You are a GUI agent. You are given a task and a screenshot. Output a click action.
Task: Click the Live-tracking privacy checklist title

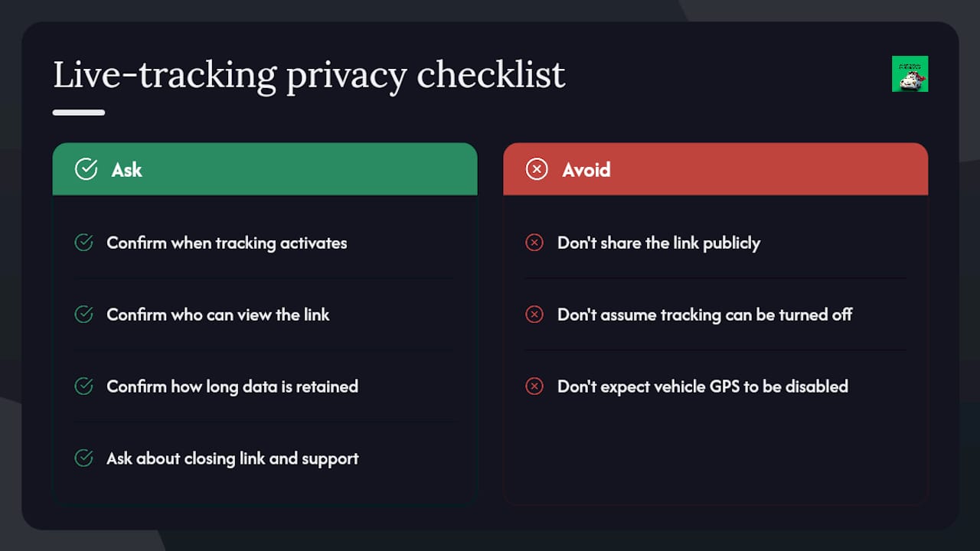tap(309, 77)
